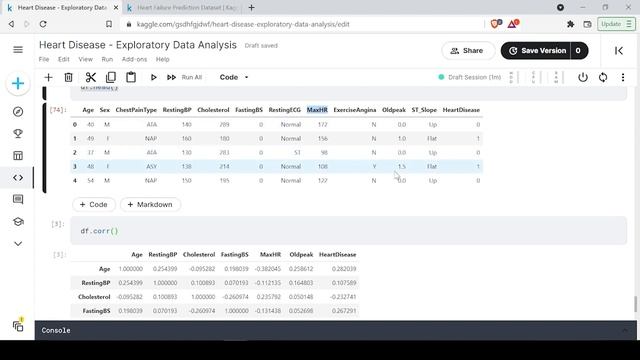
Task: Click the notebook vertical scrollbar thumb
Action: click(x=635, y=304)
